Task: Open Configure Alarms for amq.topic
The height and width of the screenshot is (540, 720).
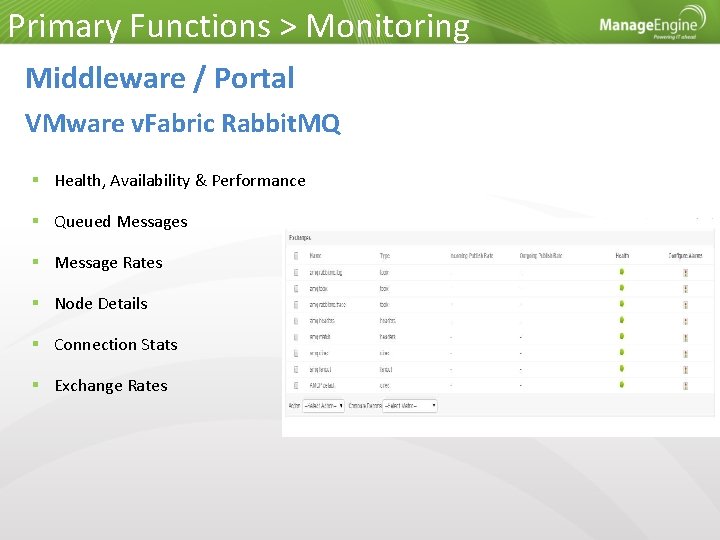Action: click(686, 289)
